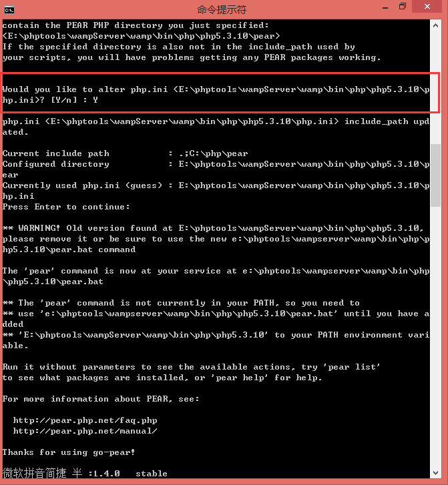Close the command prompt window
Viewport: 448px width, 485px height.
coord(427,7)
